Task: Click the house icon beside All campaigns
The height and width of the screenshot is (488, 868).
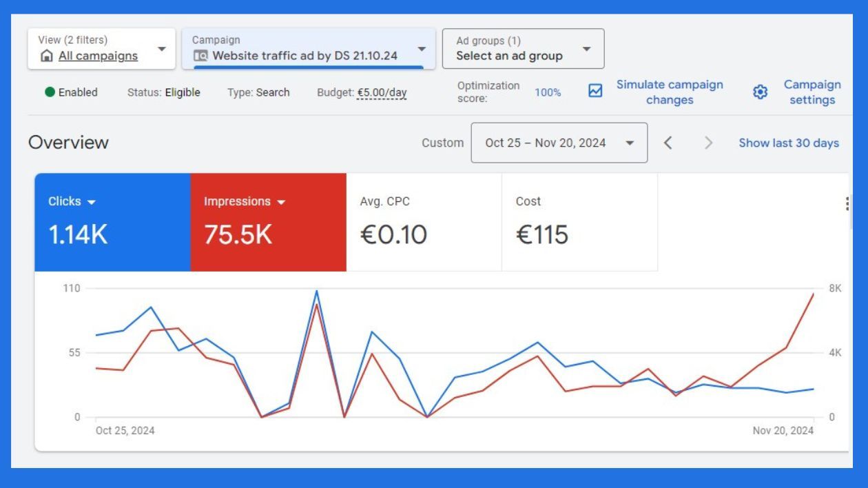Action: (x=47, y=56)
